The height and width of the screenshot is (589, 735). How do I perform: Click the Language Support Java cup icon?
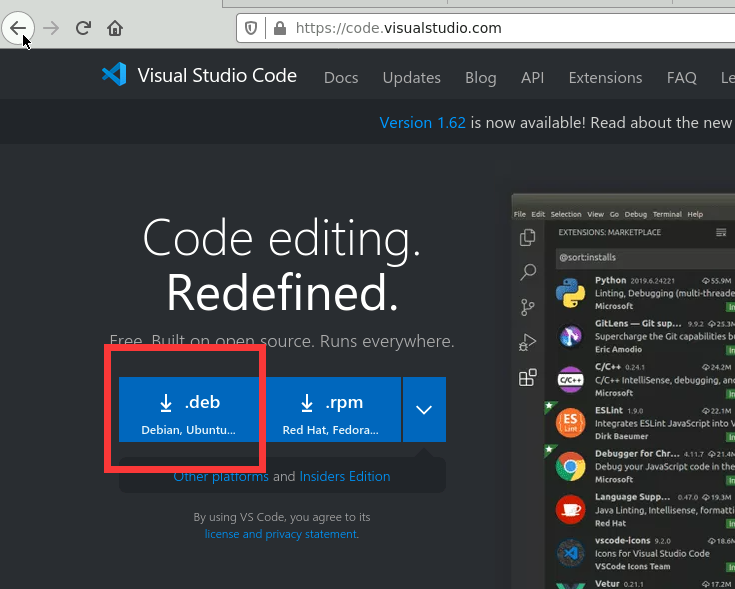[570, 509]
